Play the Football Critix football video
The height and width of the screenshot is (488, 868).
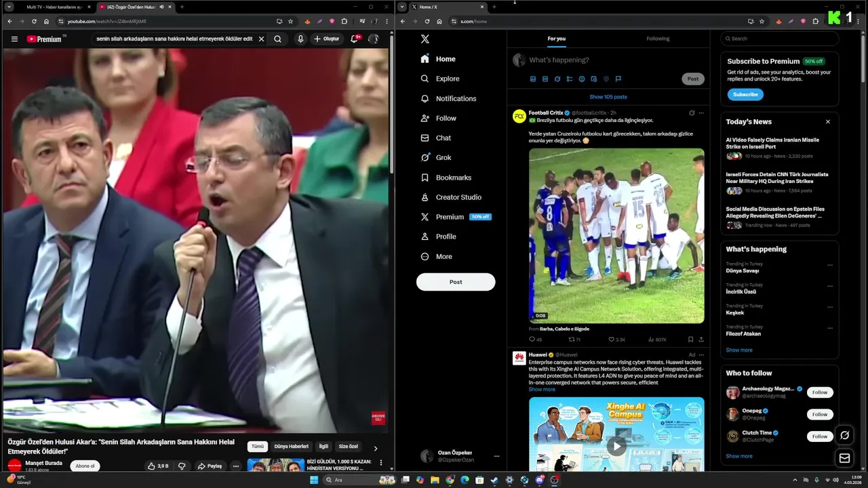coord(616,236)
